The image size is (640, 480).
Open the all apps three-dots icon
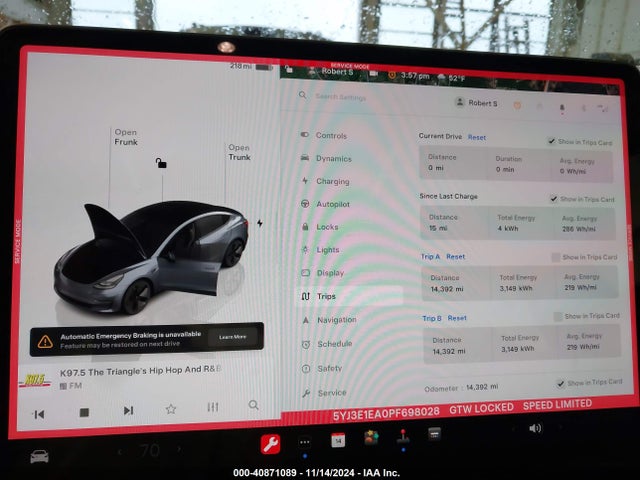coord(304,442)
